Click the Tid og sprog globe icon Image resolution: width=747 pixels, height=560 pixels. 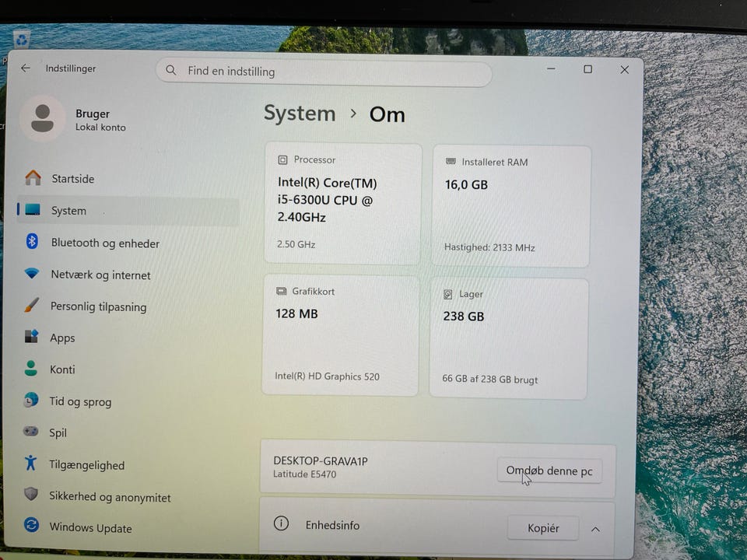(x=31, y=400)
